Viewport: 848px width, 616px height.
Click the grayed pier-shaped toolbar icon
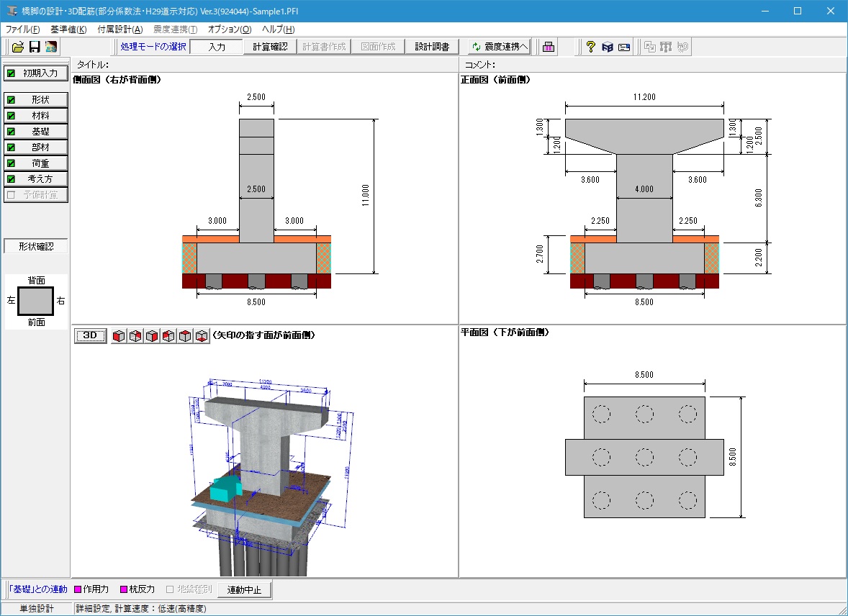click(666, 47)
